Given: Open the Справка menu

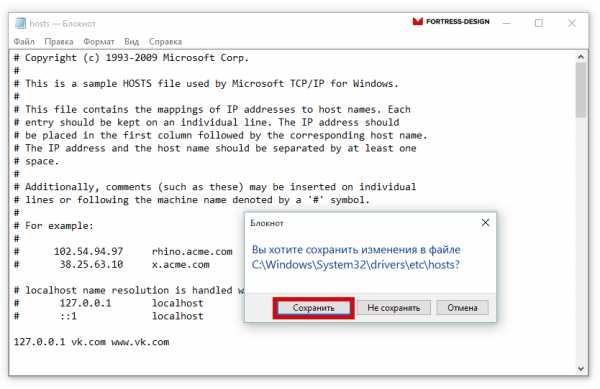Looking at the screenshot, I should point(165,42).
